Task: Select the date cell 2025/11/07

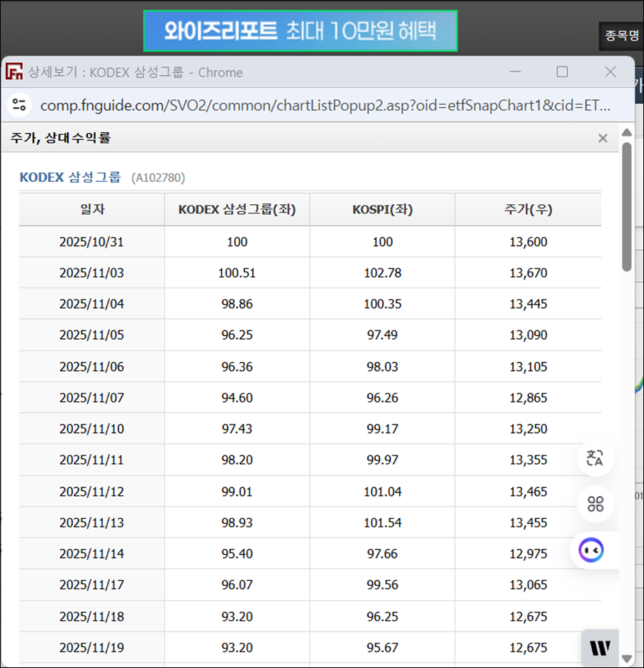Action: [91, 398]
